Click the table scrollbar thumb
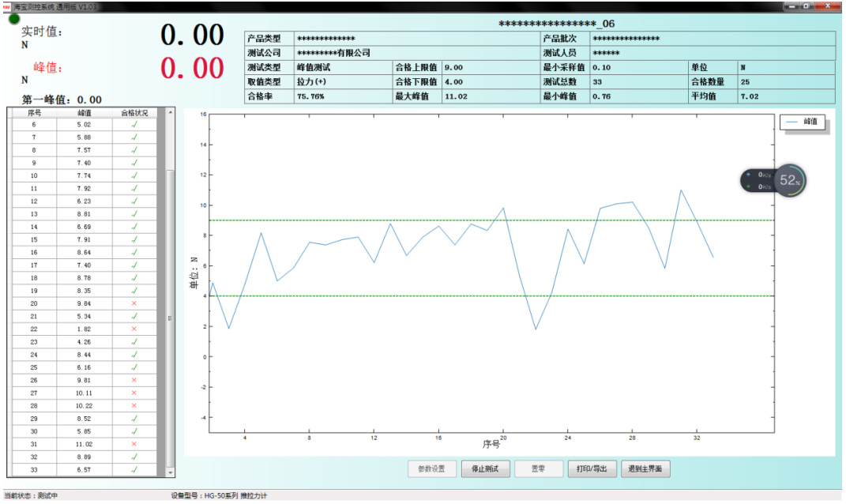846x504 pixels. pos(171,318)
